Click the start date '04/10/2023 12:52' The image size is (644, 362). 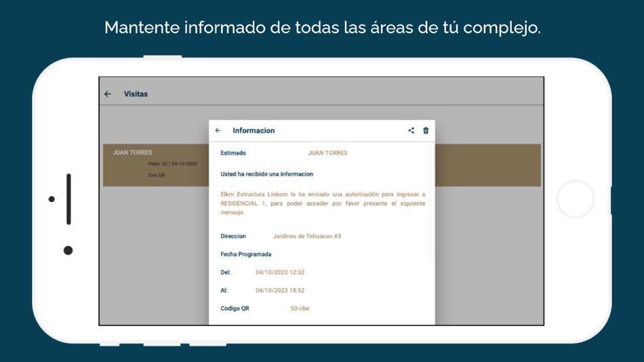pos(280,273)
